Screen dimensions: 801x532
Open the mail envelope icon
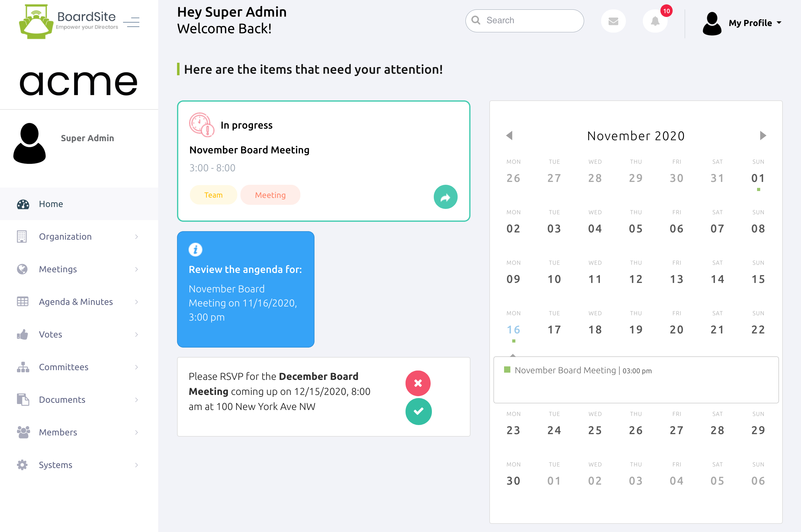click(x=613, y=21)
